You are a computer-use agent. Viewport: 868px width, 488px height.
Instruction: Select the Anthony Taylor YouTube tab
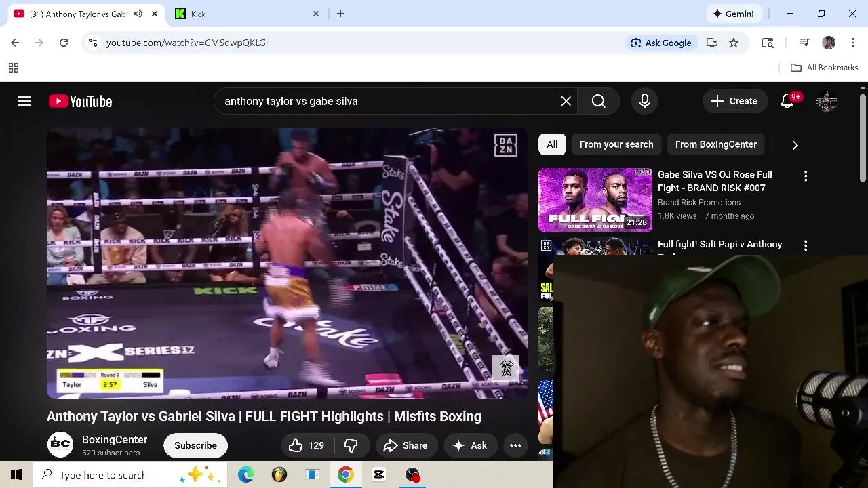78,14
